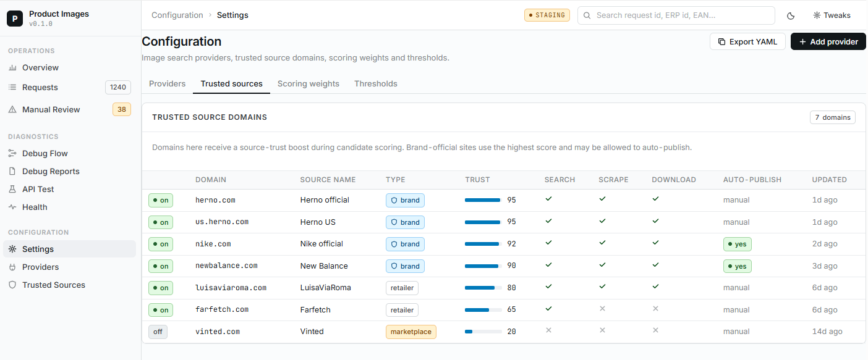
Task: Click the Health pulse icon
Action: (12, 207)
